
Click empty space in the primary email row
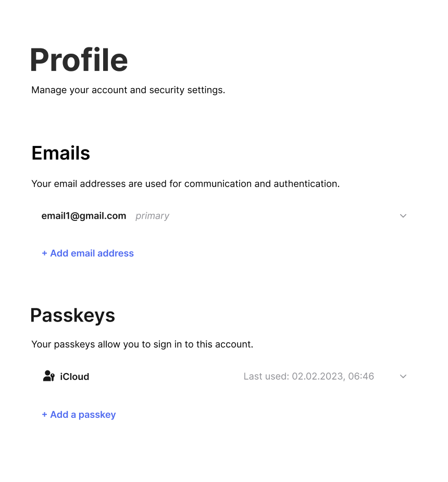(283, 216)
